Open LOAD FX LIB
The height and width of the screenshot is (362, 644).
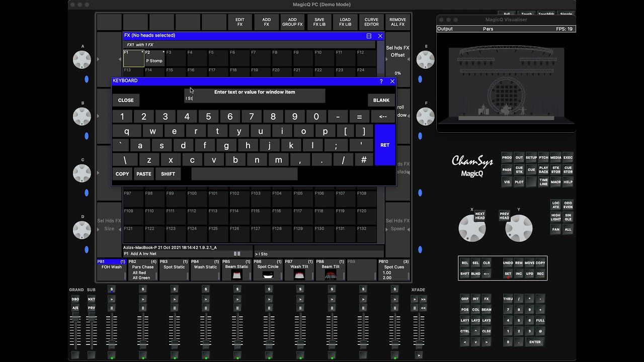[x=345, y=22]
